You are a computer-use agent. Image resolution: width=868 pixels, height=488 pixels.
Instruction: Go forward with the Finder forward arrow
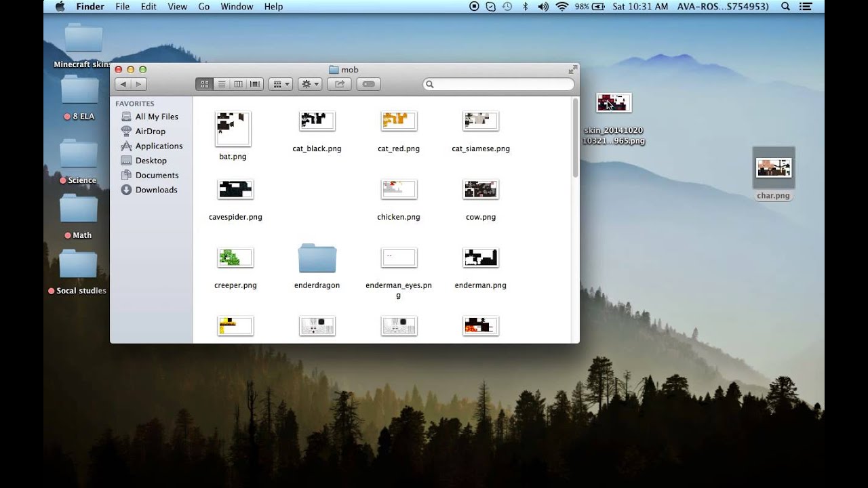click(x=138, y=84)
